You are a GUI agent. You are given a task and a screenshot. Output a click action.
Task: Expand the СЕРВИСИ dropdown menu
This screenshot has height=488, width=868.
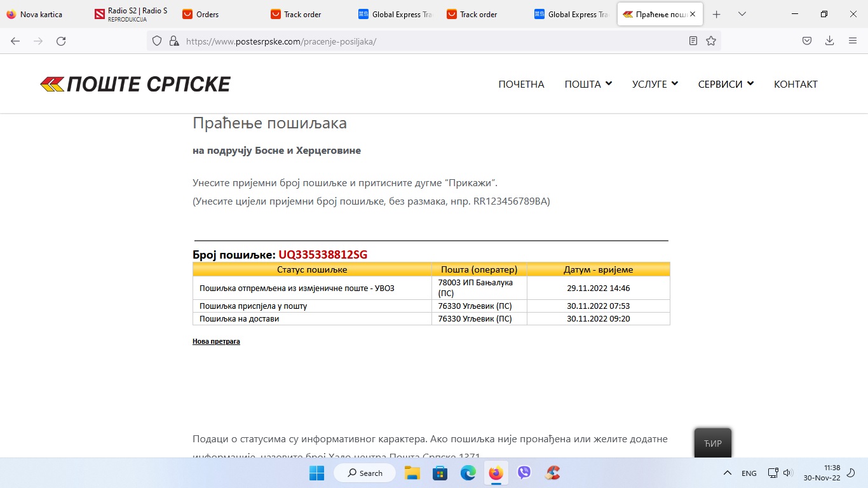[726, 84]
